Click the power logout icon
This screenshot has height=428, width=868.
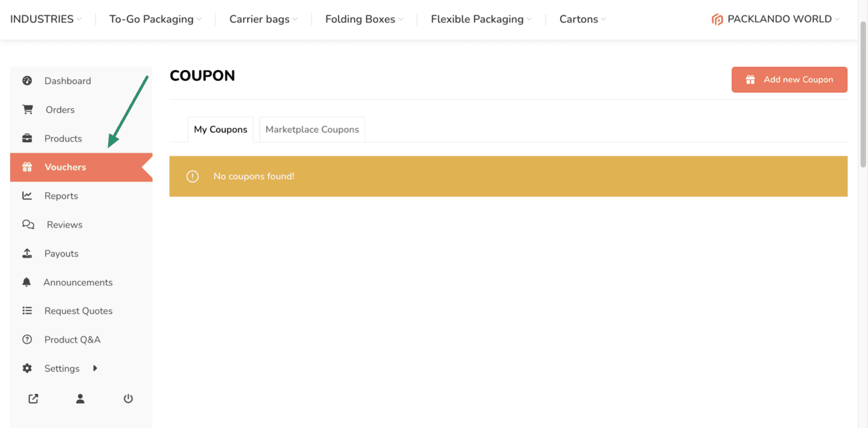click(128, 399)
